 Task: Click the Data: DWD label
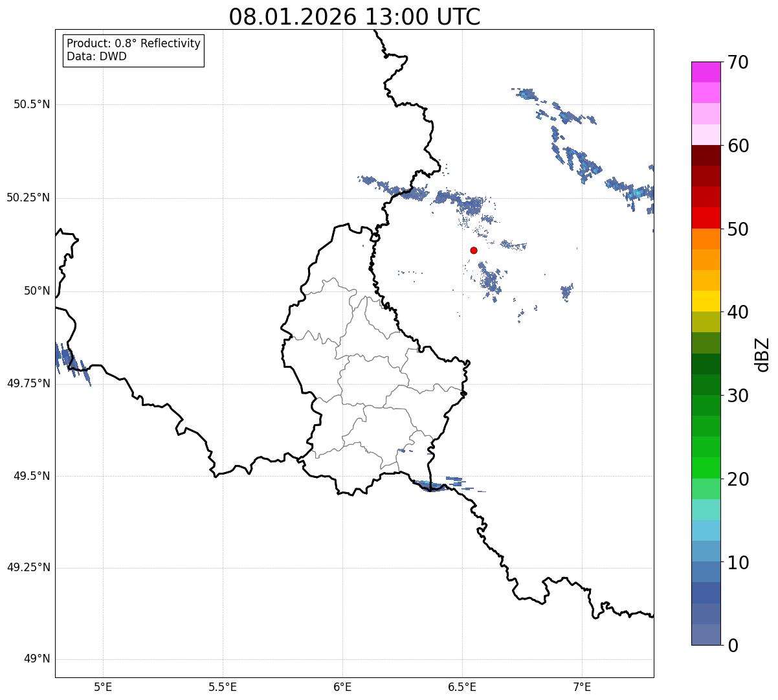click(x=96, y=56)
